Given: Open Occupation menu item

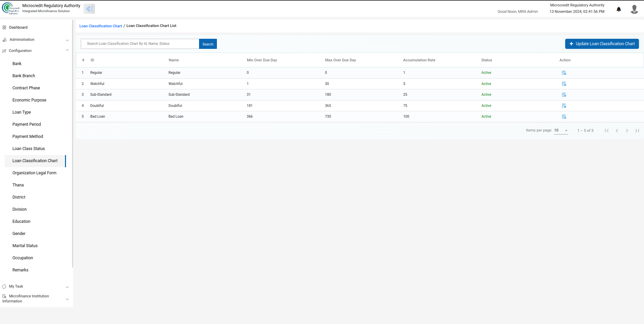Looking at the screenshot, I should (23, 258).
